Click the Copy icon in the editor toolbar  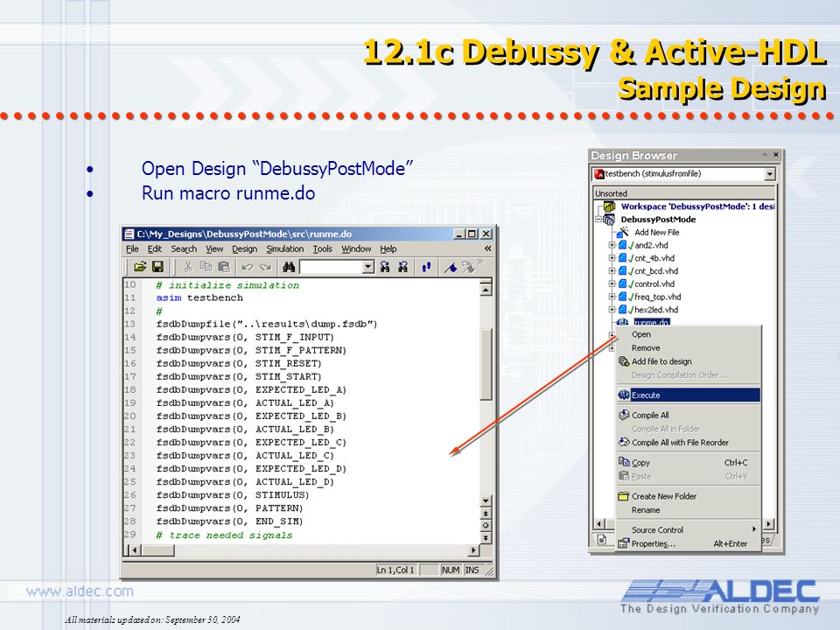[206, 266]
